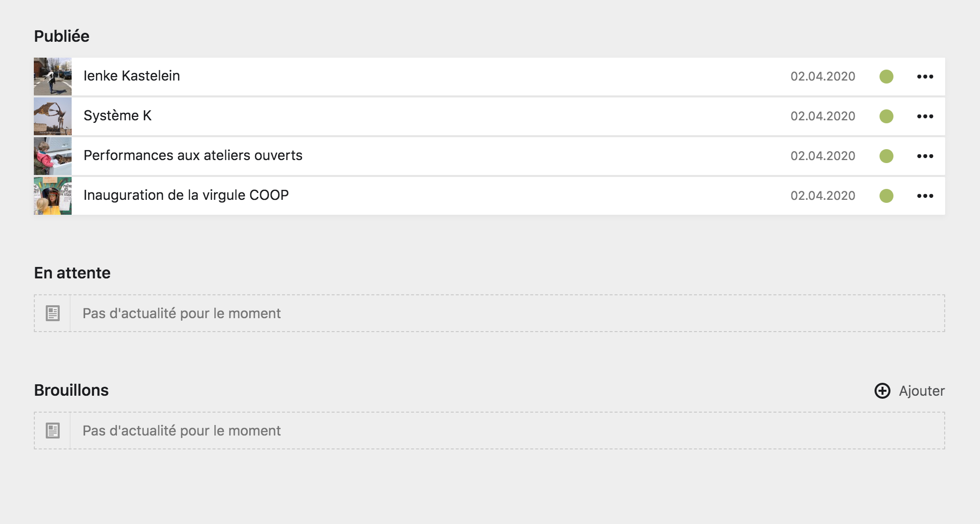Screen dimensions: 980x524
Task: Open the actions menu for Inauguration de la virgule COOP
Action: (925, 195)
